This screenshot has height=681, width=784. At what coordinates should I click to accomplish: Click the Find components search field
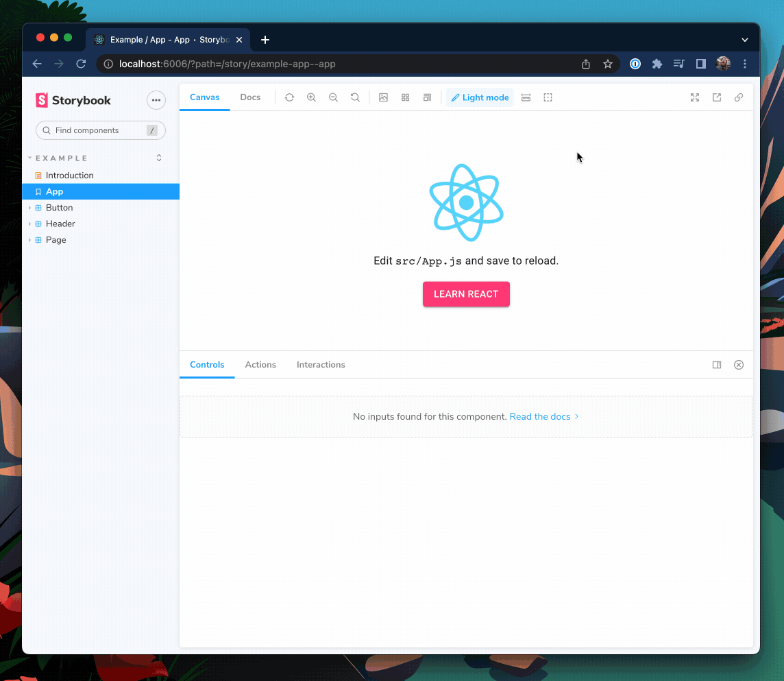[100, 130]
